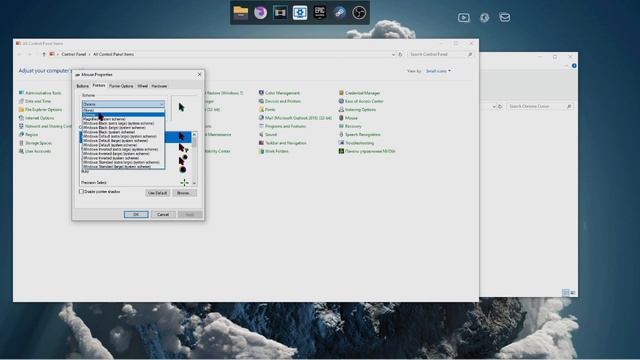Close the Mouse Properties dialog
The image size is (640, 360).
pyautogui.click(x=200, y=74)
